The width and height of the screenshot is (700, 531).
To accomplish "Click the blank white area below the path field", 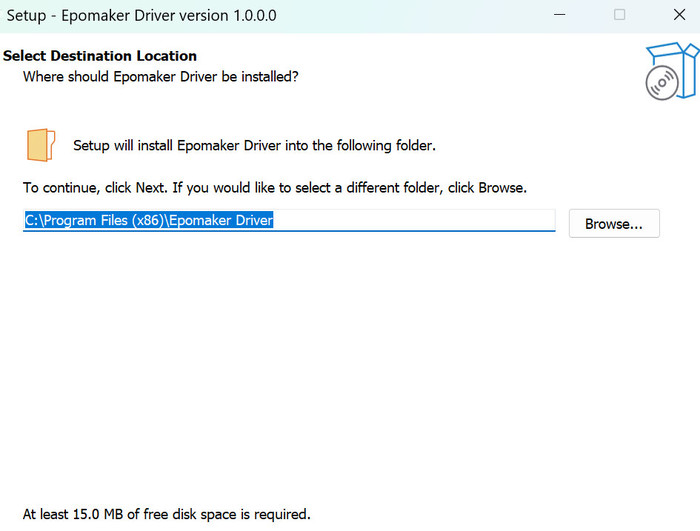I will (350, 370).
